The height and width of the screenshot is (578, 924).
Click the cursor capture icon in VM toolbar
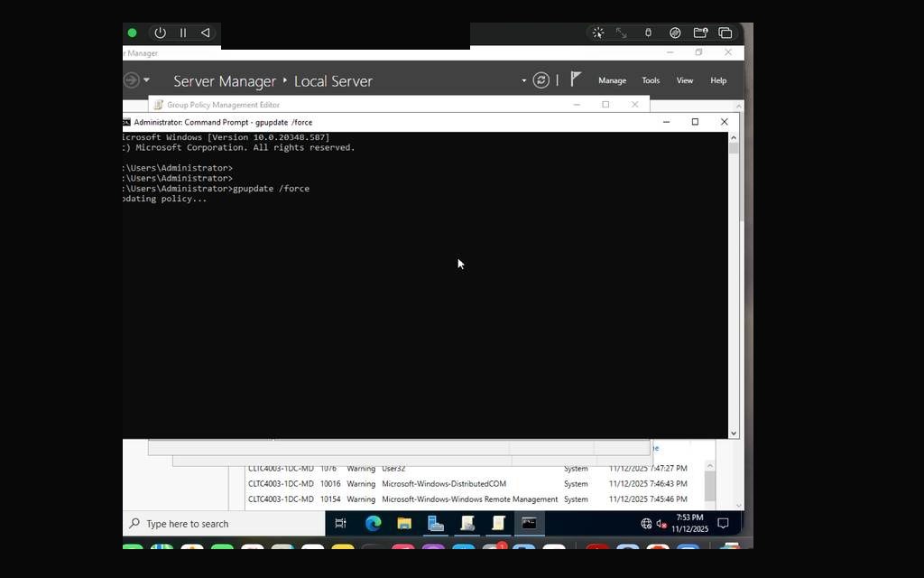tap(598, 33)
